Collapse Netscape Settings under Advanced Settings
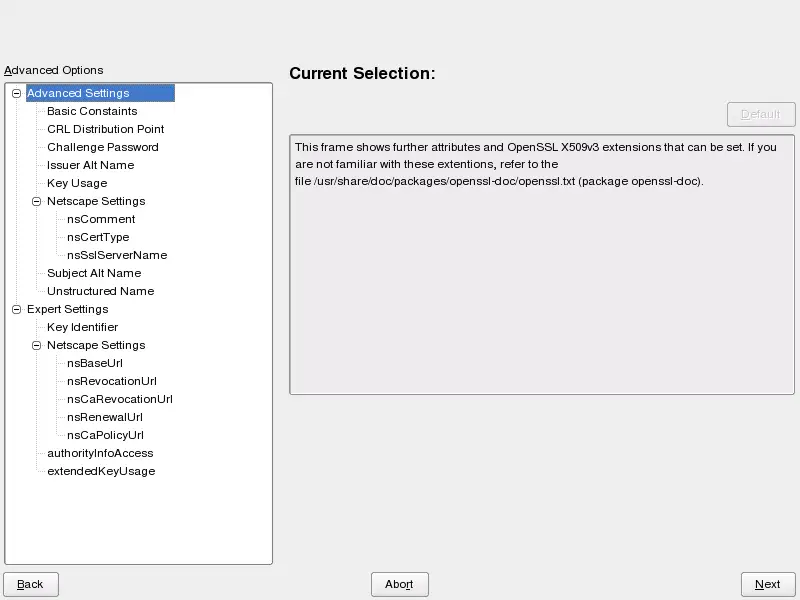This screenshot has width=800, height=600. pos(36,201)
